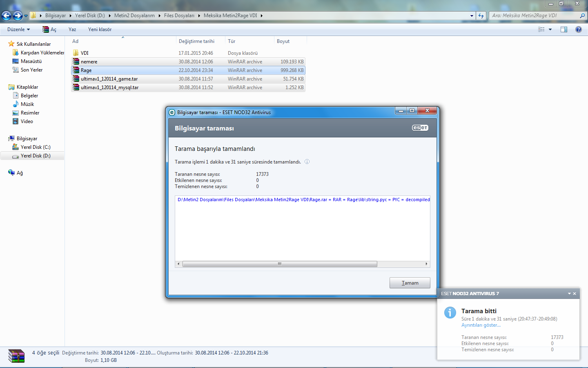588x368 pixels.
Task: Click the ESET logo in dialog header
Action: click(420, 128)
